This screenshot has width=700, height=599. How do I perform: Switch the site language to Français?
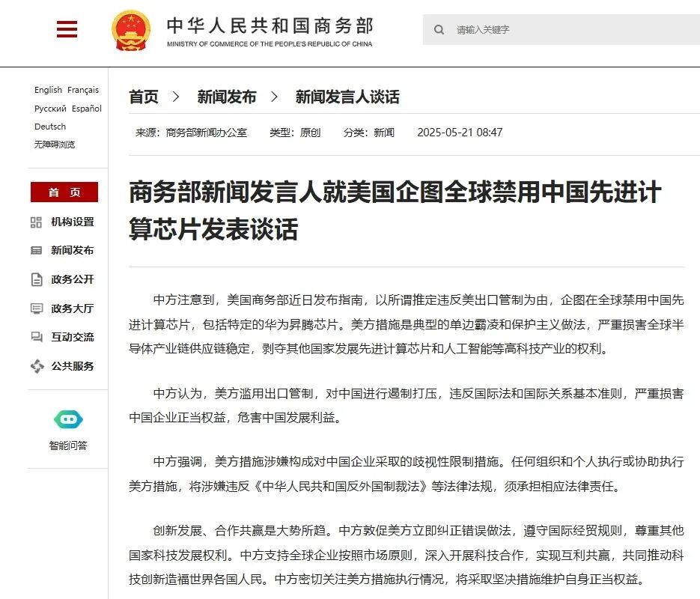[82, 90]
